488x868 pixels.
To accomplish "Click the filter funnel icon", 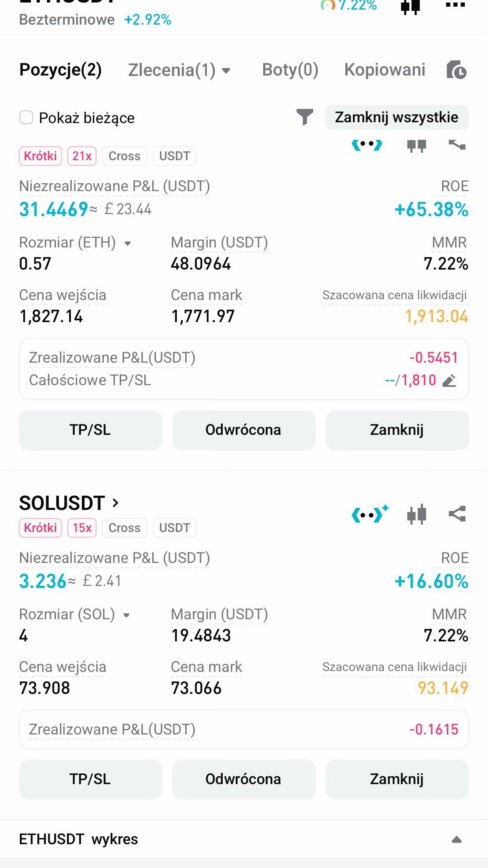I will pyautogui.click(x=304, y=117).
